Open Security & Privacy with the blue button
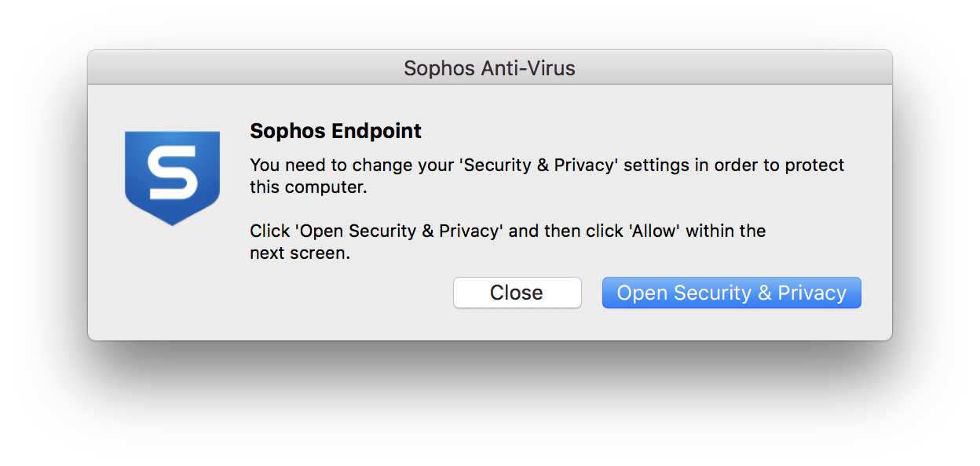 tap(732, 293)
